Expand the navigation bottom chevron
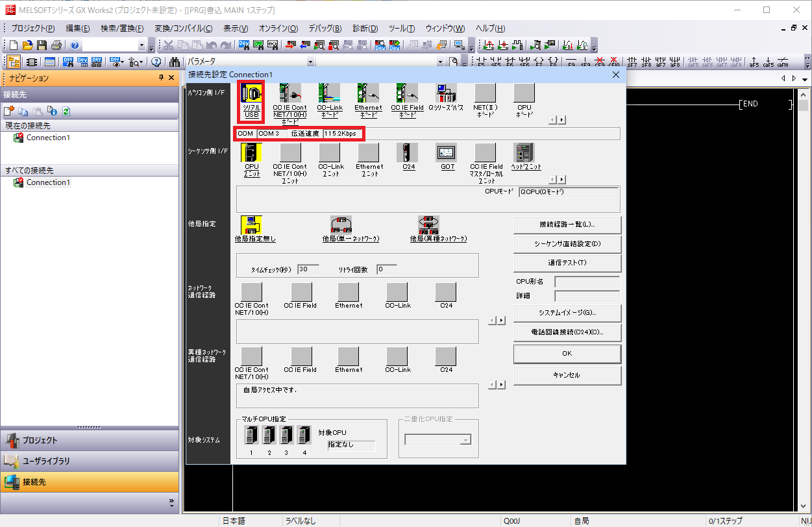Viewport: 812px width, 527px height. (171, 502)
